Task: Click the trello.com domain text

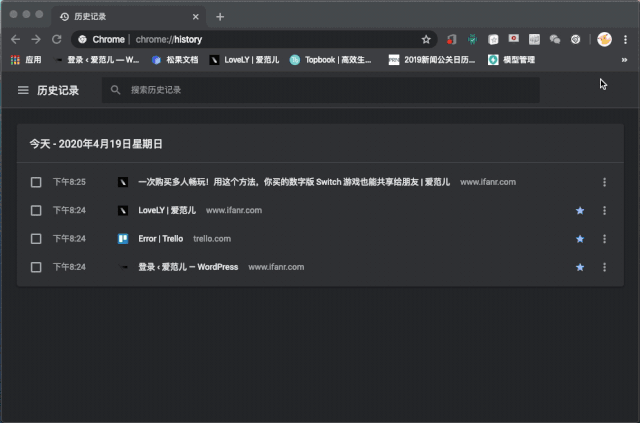Action: coord(212,239)
